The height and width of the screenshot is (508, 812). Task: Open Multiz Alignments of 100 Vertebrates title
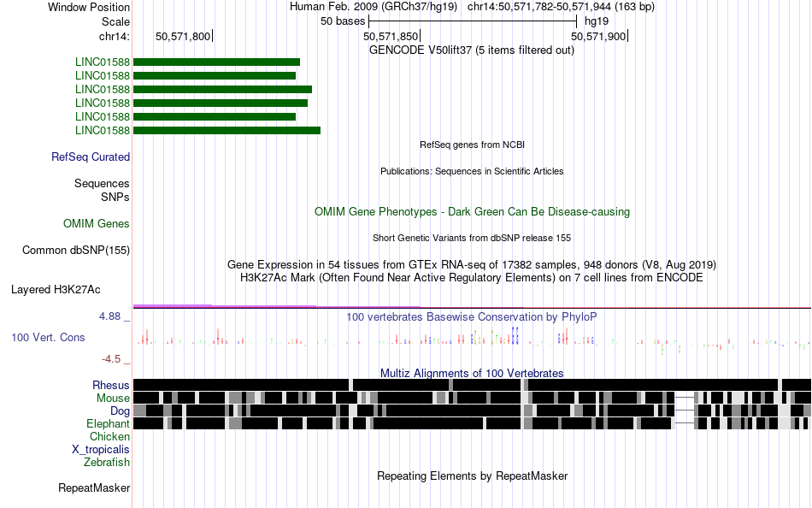472,373
